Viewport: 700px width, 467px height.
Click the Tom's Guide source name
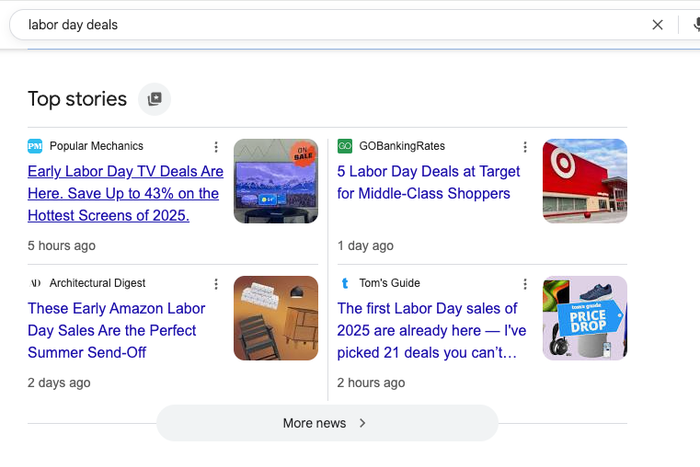pos(390,283)
